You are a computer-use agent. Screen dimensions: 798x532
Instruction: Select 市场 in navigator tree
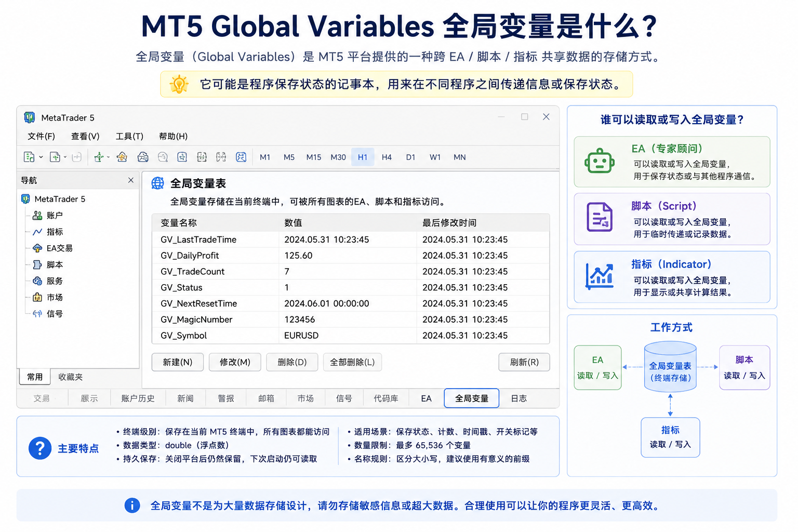click(x=48, y=297)
